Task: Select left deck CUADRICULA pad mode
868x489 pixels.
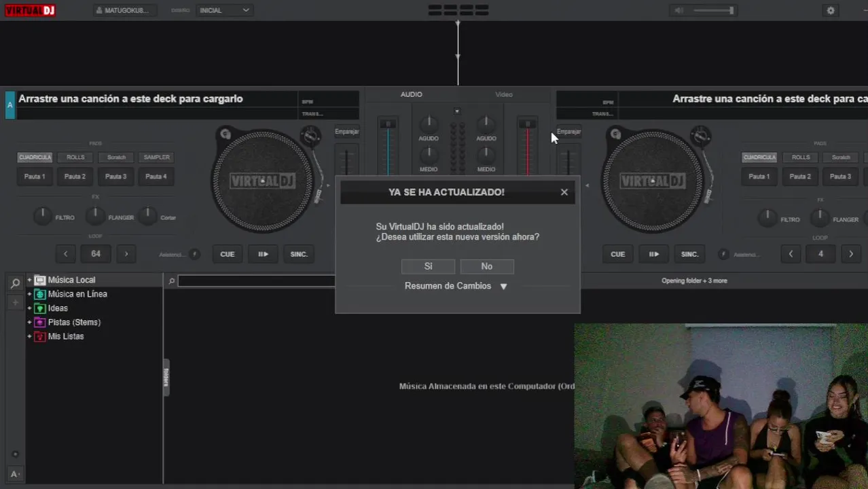Action: pyautogui.click(x=35, y=157)
